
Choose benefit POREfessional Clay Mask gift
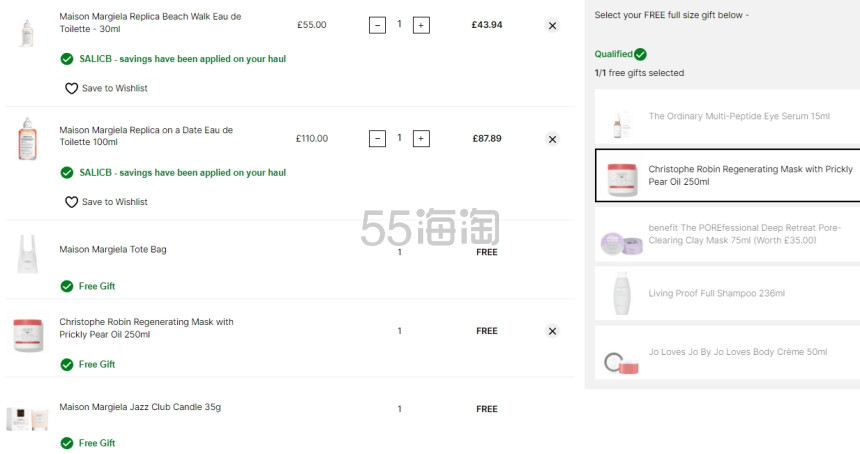pyautogui.click(x=727, y=234)
